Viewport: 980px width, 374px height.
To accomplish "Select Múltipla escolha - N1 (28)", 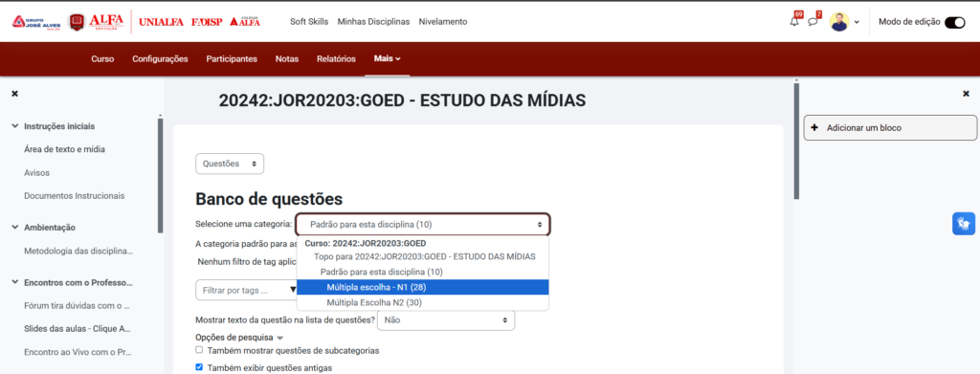I will (x=422, y=287).
